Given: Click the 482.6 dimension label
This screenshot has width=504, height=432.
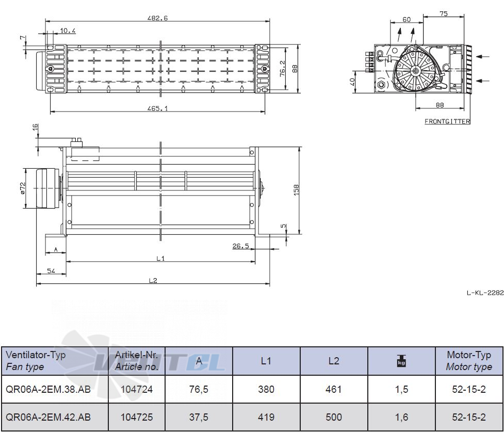Looking at the screenshot, I should (157, 18).
